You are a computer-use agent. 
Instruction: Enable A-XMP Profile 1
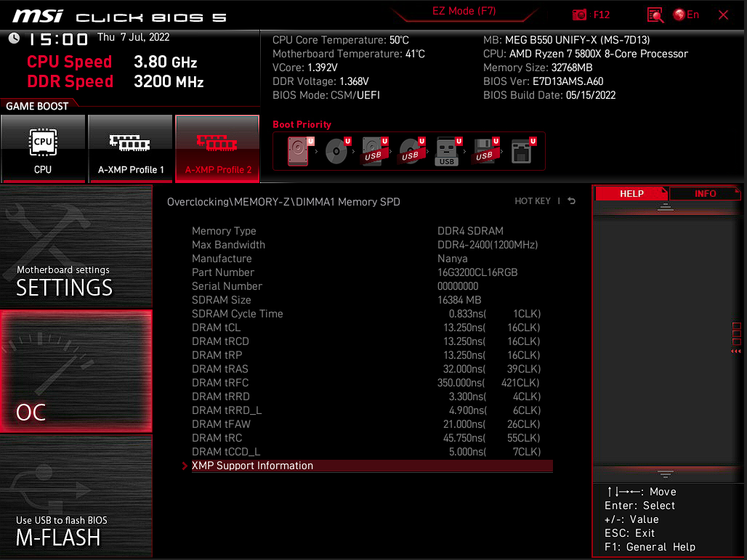tap(130, 149)
